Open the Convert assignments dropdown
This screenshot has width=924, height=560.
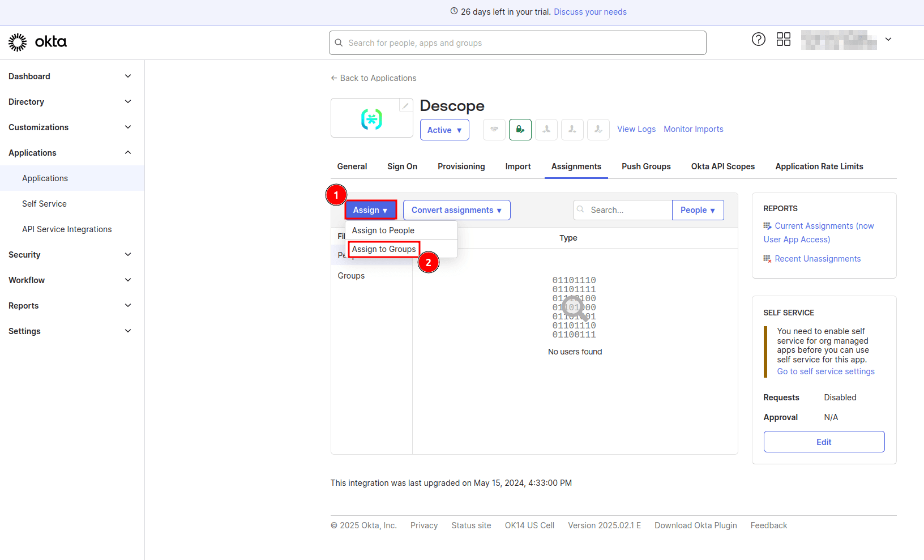(x=456, y=210)
